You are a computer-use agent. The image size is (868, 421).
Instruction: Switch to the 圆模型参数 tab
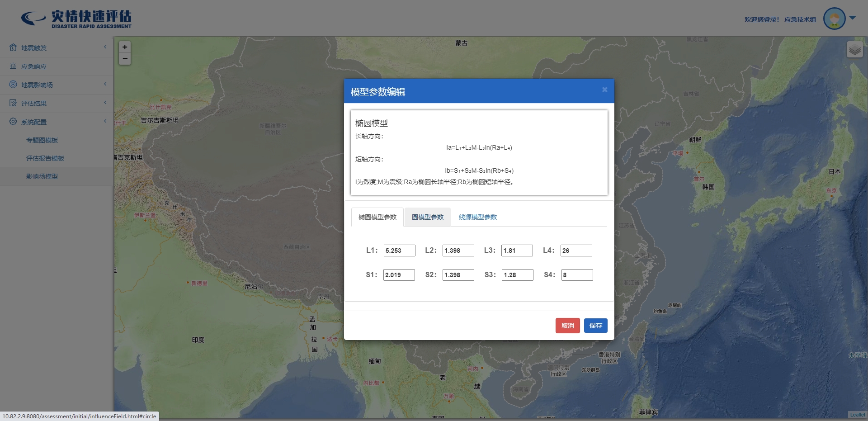pos(427,217)
